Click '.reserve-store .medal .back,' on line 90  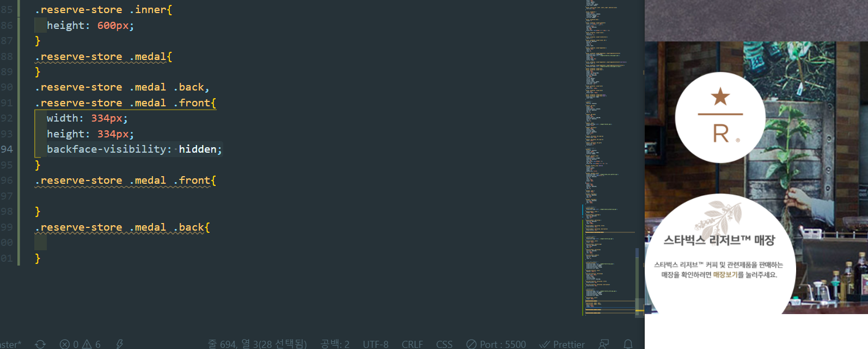[x=122, y=87]
